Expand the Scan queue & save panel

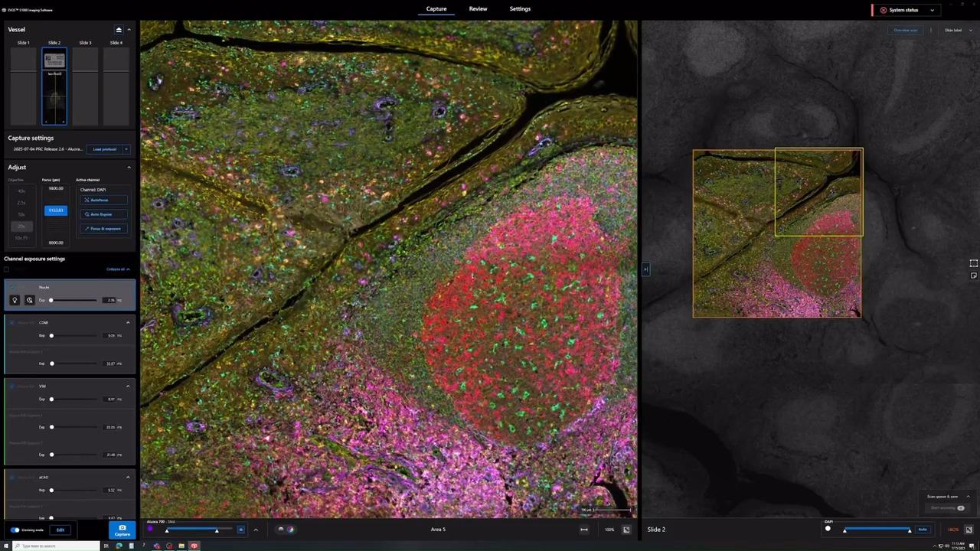(x=968, y=497)
